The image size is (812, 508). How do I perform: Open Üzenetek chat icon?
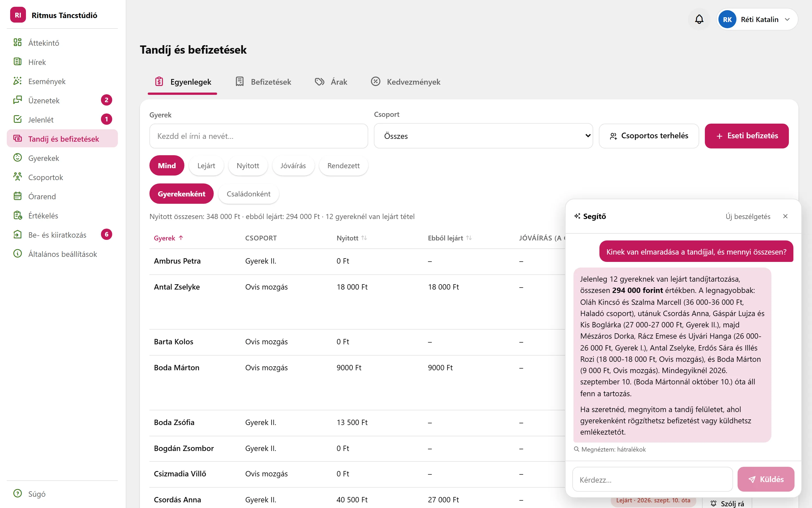17,100
